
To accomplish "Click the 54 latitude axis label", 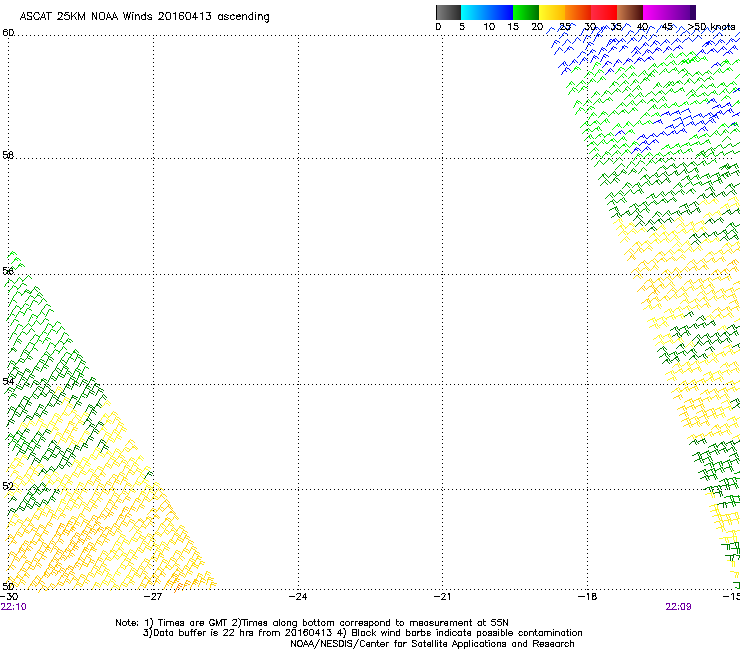I will [x=8, y=381].
